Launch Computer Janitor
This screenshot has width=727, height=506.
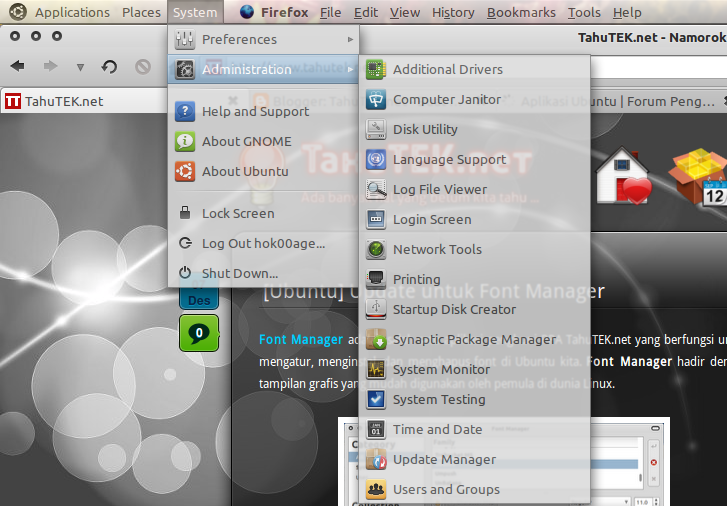coord(445,100)
